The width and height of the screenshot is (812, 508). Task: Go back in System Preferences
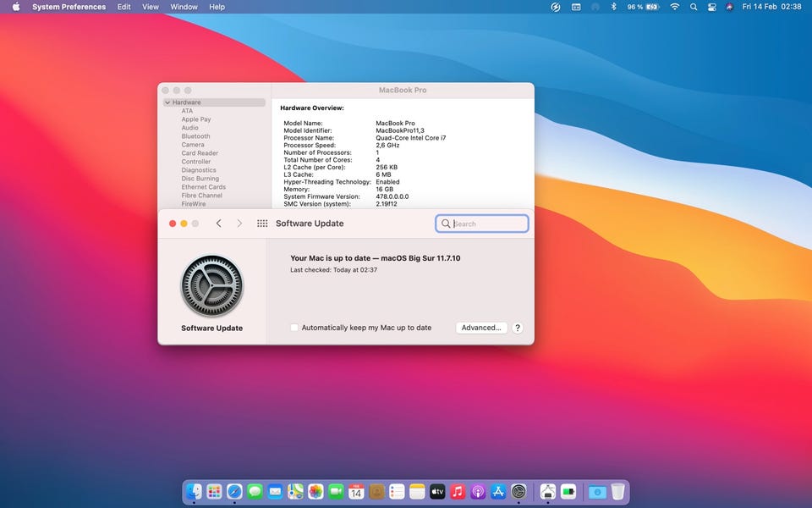(218, 224)
